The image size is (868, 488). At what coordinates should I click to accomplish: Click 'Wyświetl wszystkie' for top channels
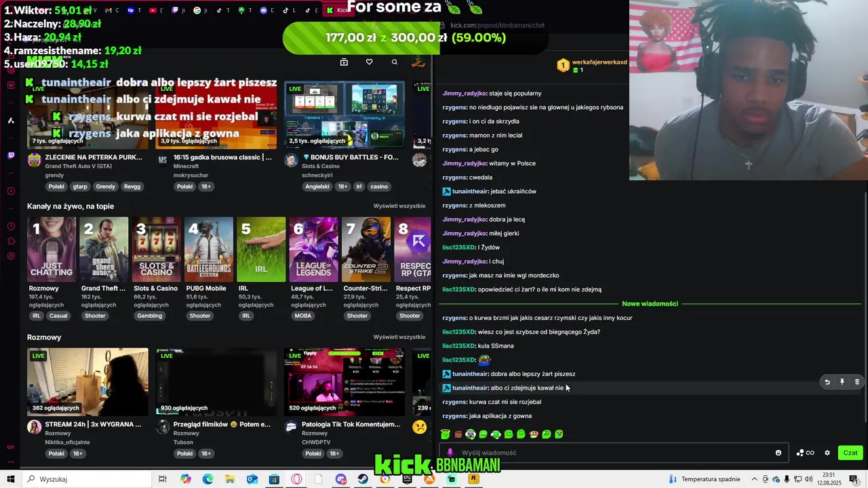(x=399, y=206)
